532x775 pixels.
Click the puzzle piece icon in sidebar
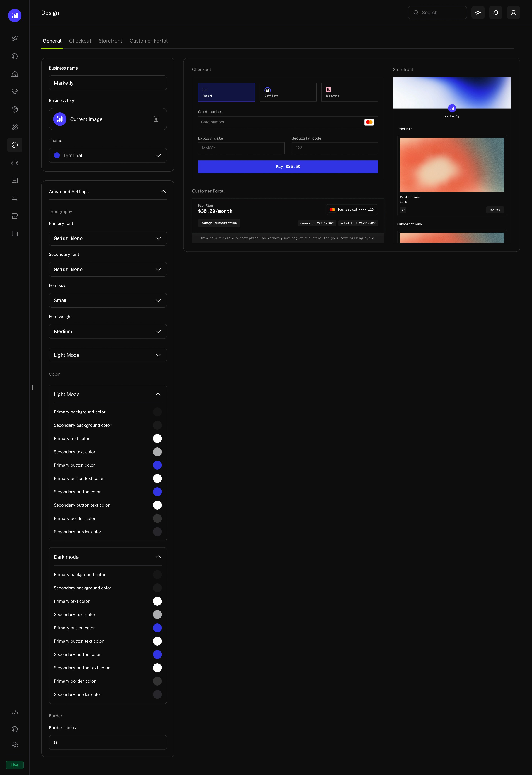[x=15, y=163]
